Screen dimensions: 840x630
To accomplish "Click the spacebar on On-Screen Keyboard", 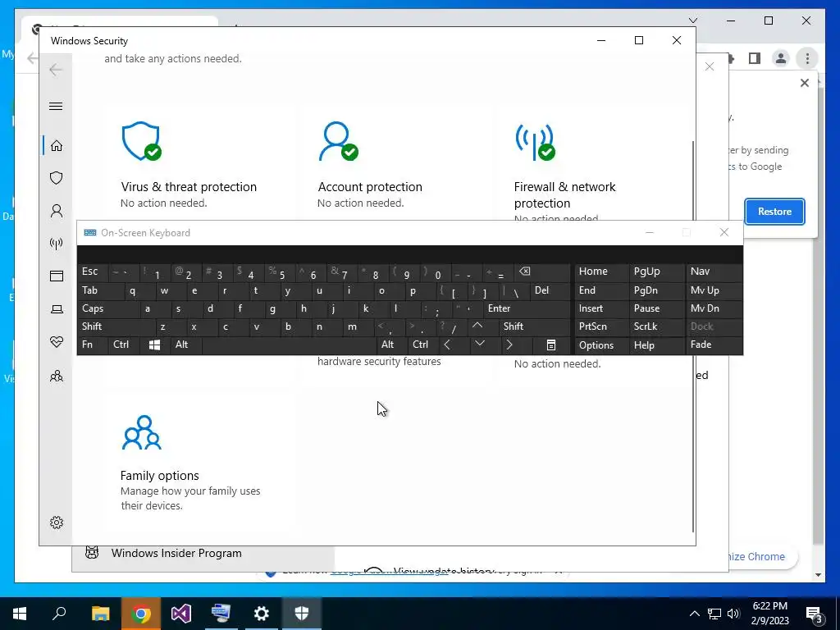I will click(289, 345).
